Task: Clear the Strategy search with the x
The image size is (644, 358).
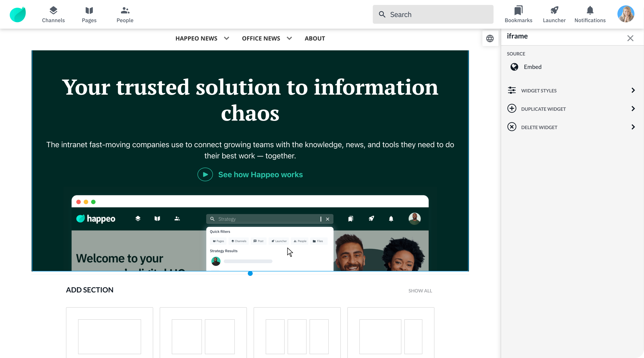Action: [x=327, y=219]
